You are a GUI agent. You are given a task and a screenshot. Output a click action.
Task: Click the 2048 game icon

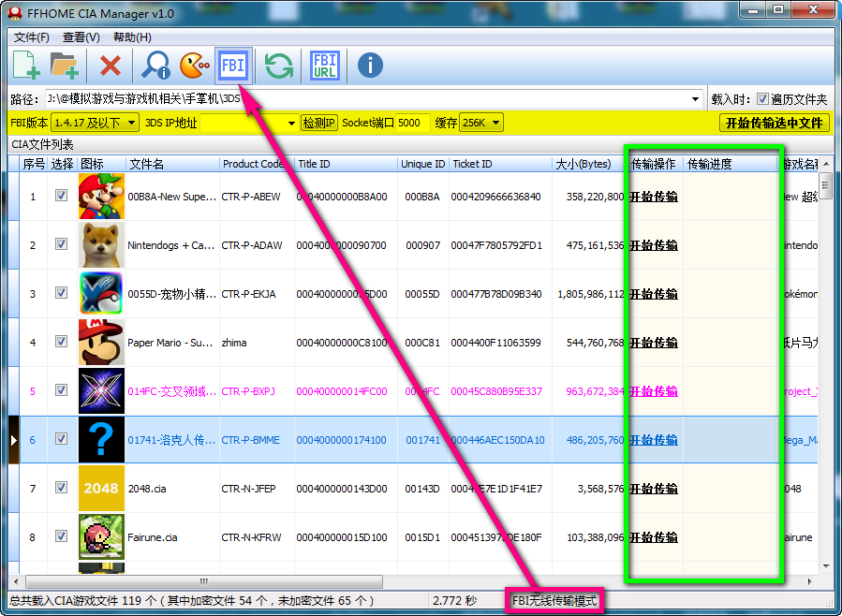tap(101, 489)
